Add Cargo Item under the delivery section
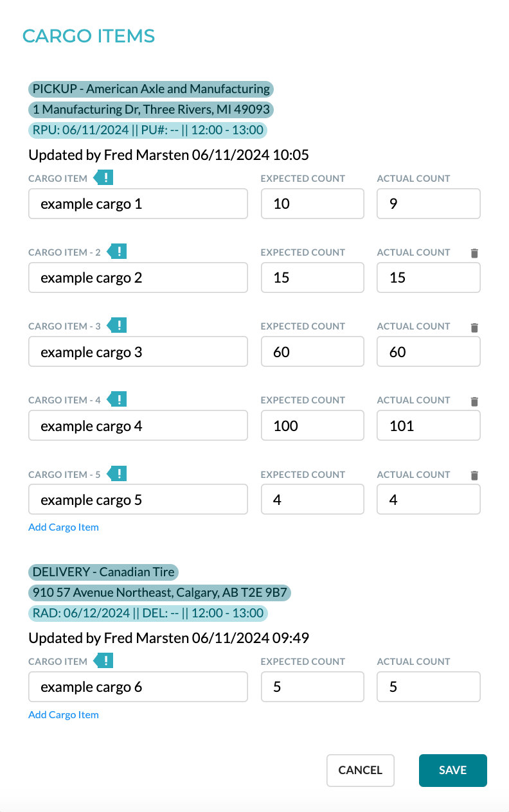509x812 pixels. 64,714
